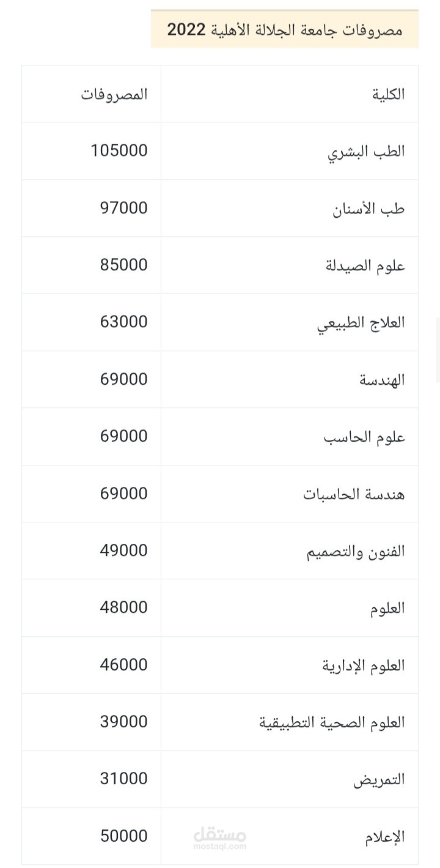Click the 49000 fee value
This screenshot has height=868, width=440.
pos(124,551)
